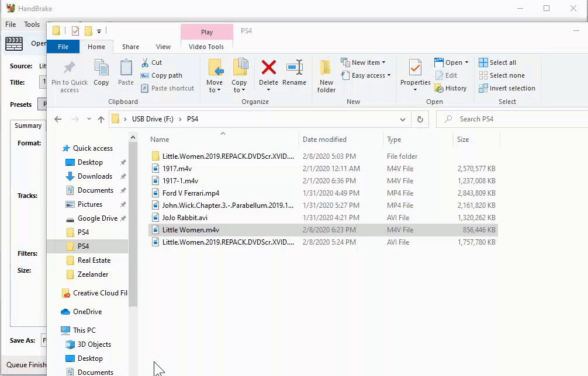
Task: Open the Video Tools tab
Action: (x=206, y=47)
